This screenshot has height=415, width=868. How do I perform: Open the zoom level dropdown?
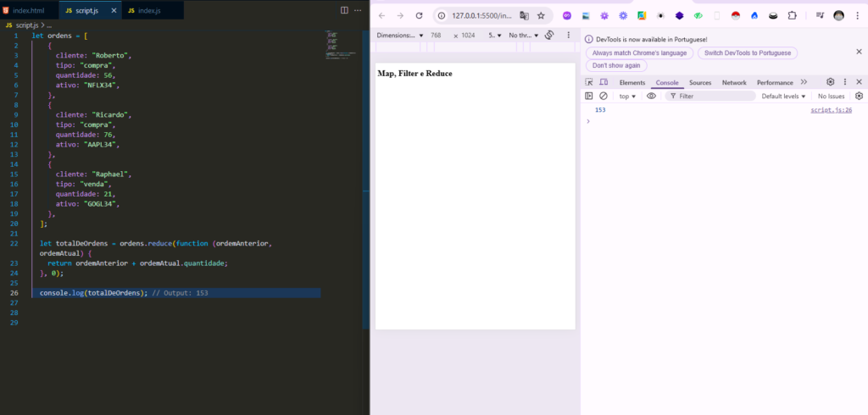pyautogui.click(x=494, y=35)
